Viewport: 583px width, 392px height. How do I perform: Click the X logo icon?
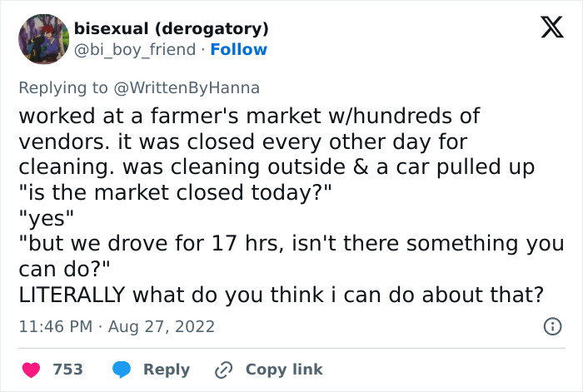(546, 29)
